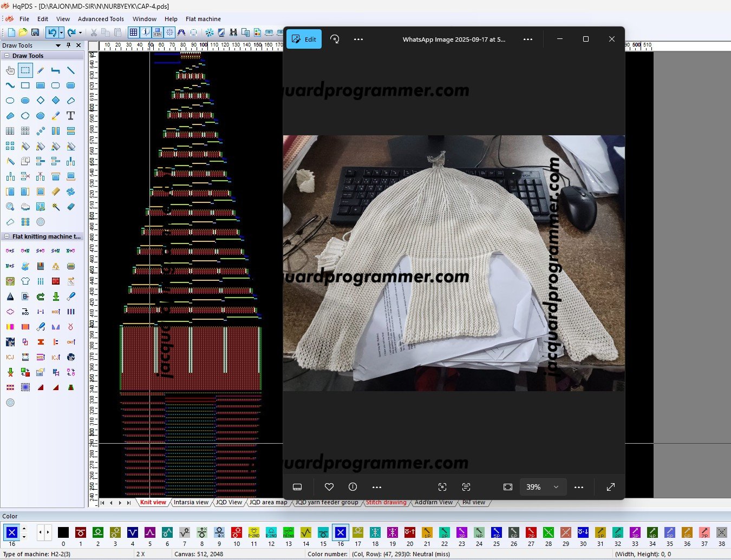The height and width of the screenshot is (560, 731).
Task: Select the eraser tool in Draw Tools
Action: point(71,207)
